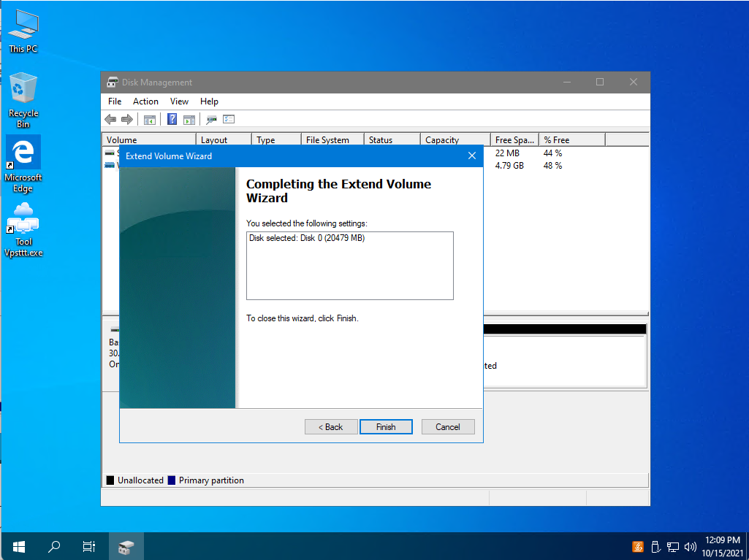Click Finish in Extend Volume Wizard
Image resolution: width=749 pixels, height=560 pixels.
386,427
